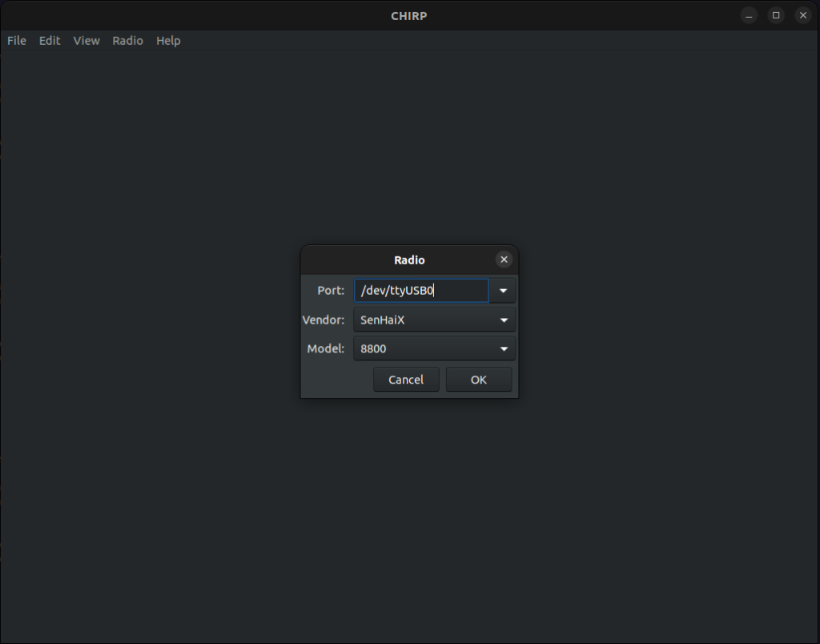The height and width of the screenshot is (644, 820).
Task: Close the CHIRP main window
Action: coord(802,15)
